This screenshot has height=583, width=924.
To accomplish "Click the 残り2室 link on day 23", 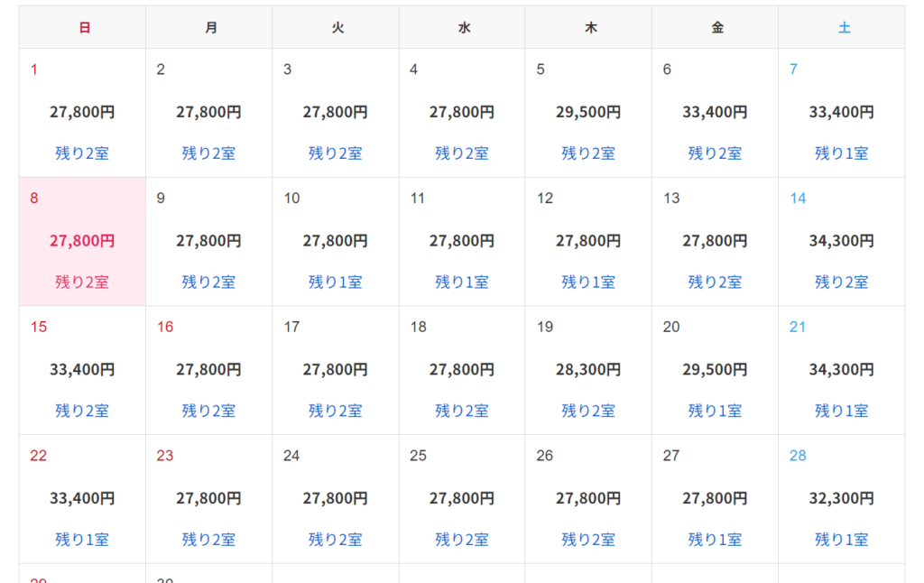I will (x=208, y=540).
